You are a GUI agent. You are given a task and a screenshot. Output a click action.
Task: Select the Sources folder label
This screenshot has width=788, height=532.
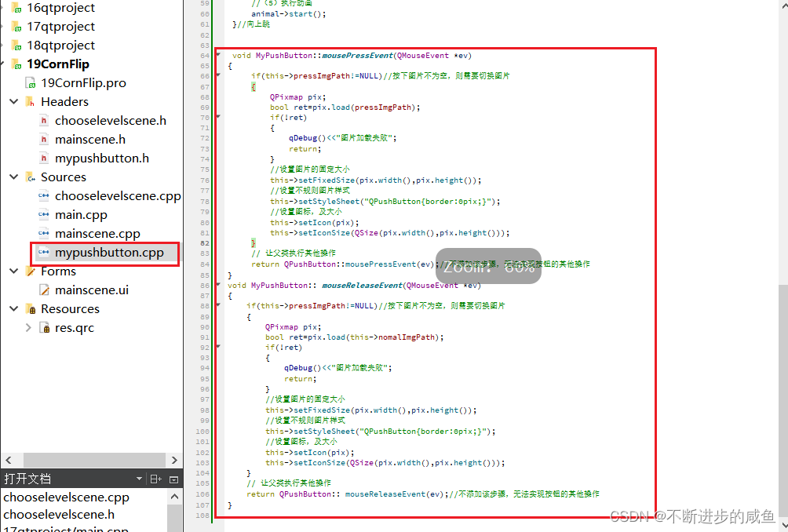coord(64,177)
